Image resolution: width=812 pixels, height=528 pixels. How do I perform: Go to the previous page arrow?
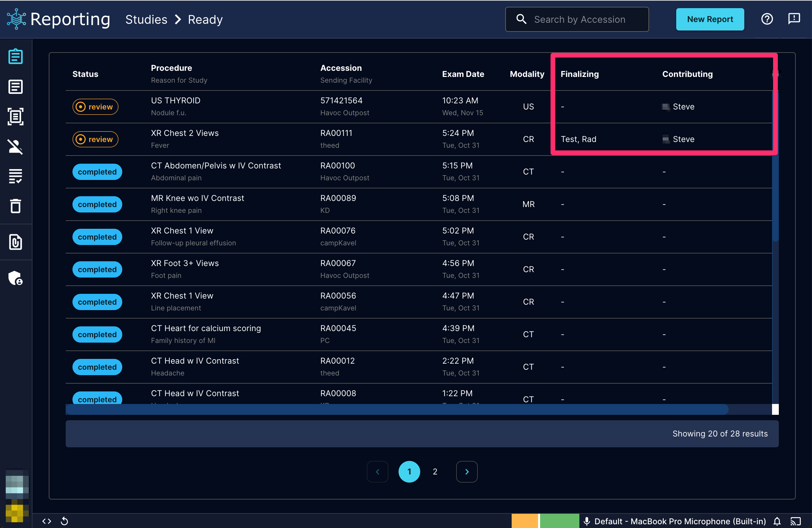(x=377, y=472)
